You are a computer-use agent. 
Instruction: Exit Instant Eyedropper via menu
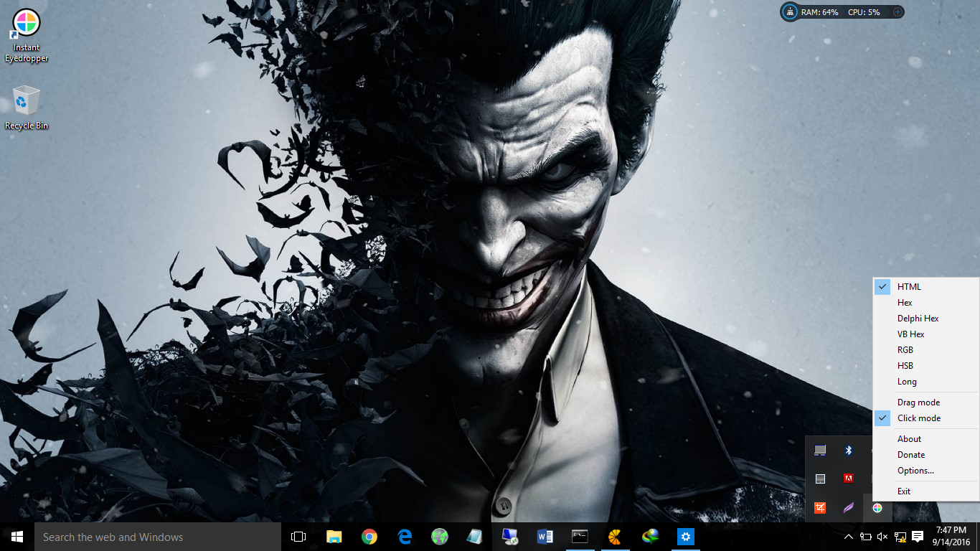[x=925, y=491]
